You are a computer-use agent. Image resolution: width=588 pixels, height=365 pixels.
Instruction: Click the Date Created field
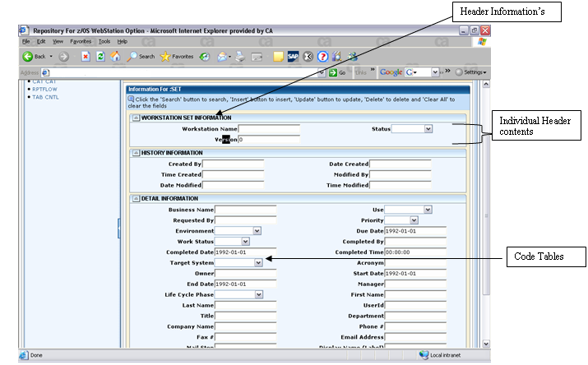coord(400,164)
